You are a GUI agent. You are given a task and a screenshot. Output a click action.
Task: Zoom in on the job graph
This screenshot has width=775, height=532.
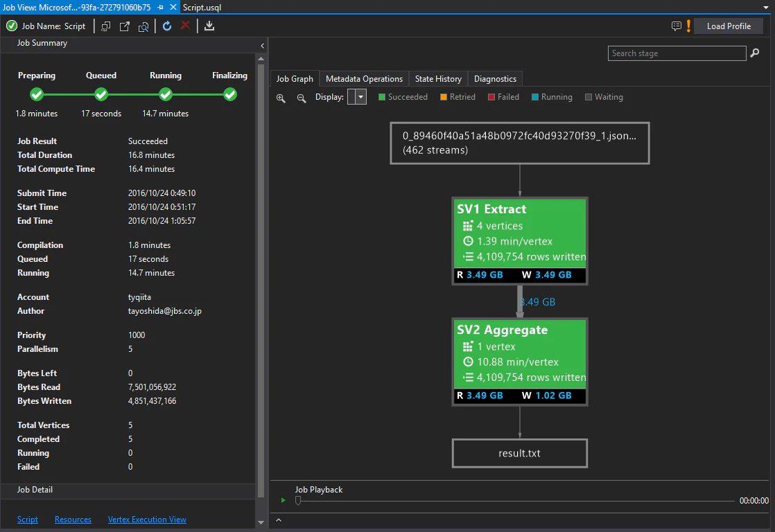tap(281, 98)
